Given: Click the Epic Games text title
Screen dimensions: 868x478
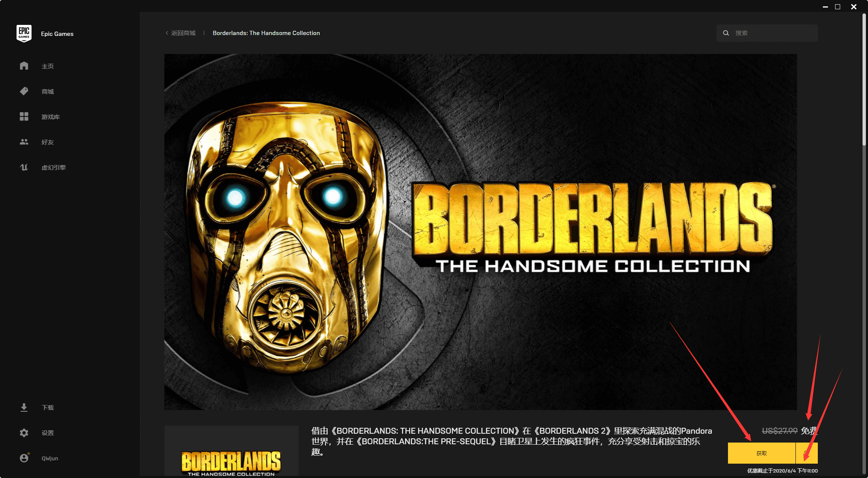Looking at the screenshot, I should coord(57,34).
